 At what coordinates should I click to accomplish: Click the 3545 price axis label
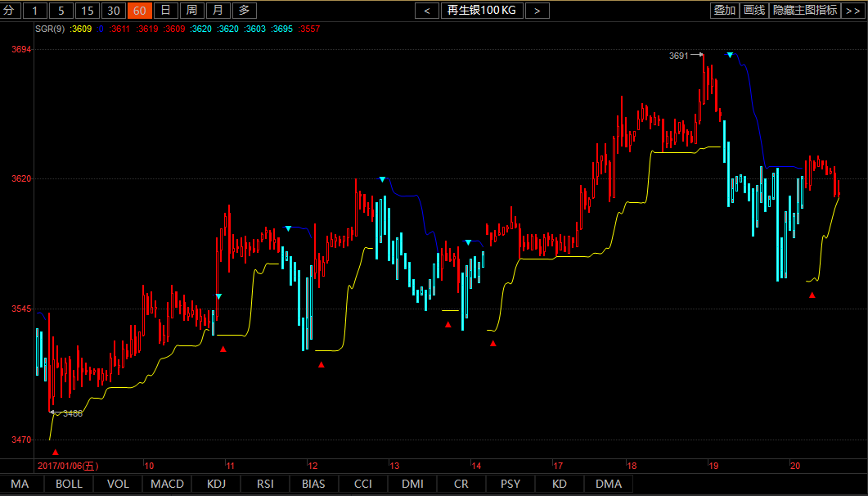[x=21, y=309]
